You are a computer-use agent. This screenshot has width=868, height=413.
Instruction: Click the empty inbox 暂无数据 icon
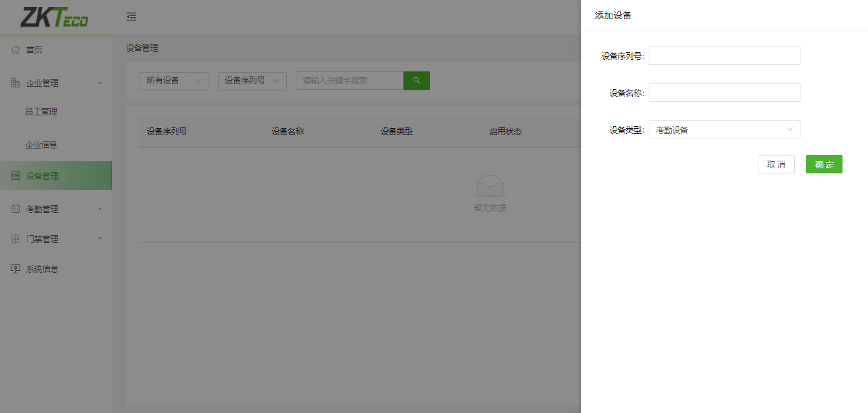490,186
